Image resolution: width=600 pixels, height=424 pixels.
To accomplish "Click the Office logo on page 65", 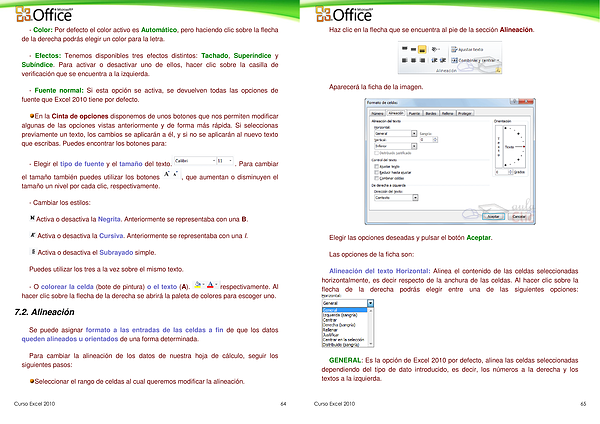I will pos(344,15).
